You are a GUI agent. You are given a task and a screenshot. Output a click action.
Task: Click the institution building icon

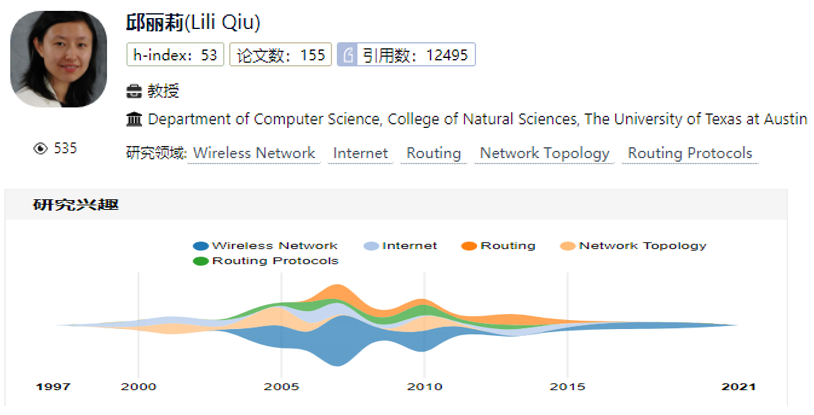tap(134, 120)
